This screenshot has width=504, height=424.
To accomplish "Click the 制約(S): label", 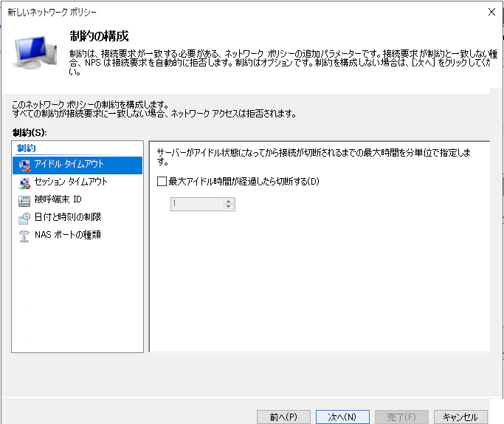I will (30, 132).
